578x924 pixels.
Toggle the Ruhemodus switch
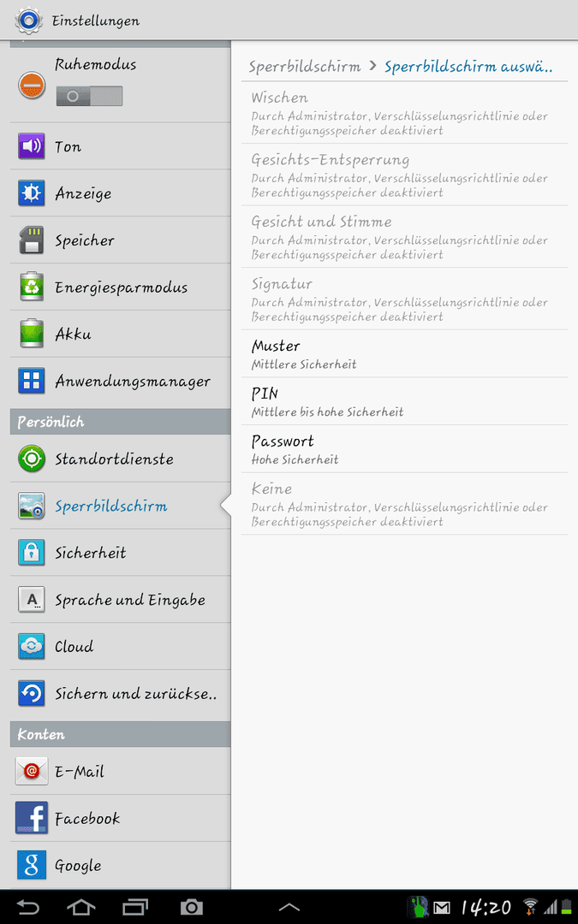[x=90, y=96]
